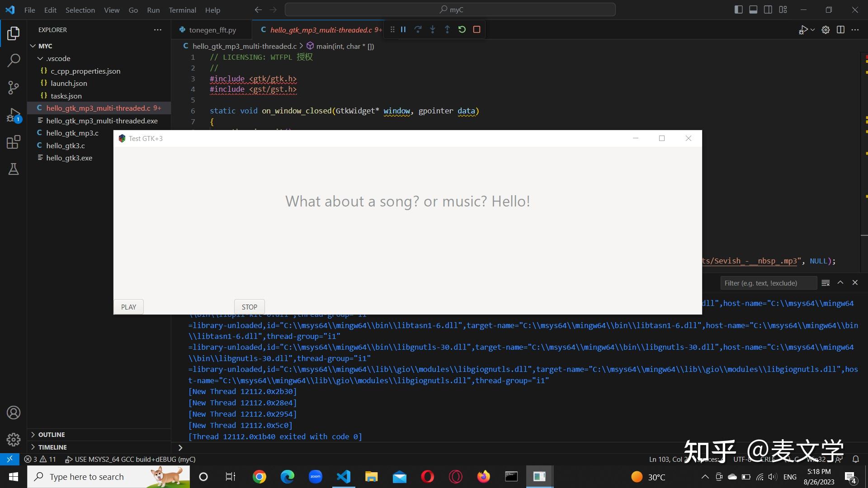Click the stop debugger red square icon
This screenshot has width=868, height=488.
(476, 29)
